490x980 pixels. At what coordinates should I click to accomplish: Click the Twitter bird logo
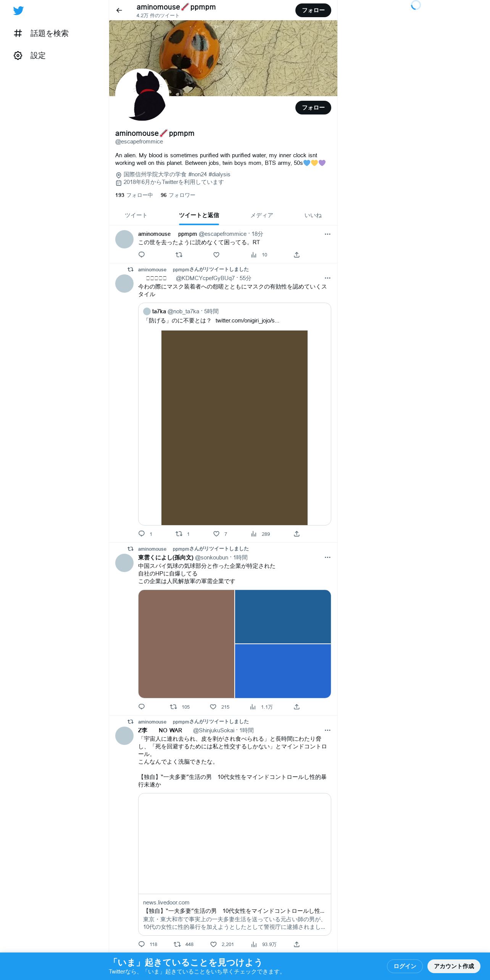pos(18,11)
